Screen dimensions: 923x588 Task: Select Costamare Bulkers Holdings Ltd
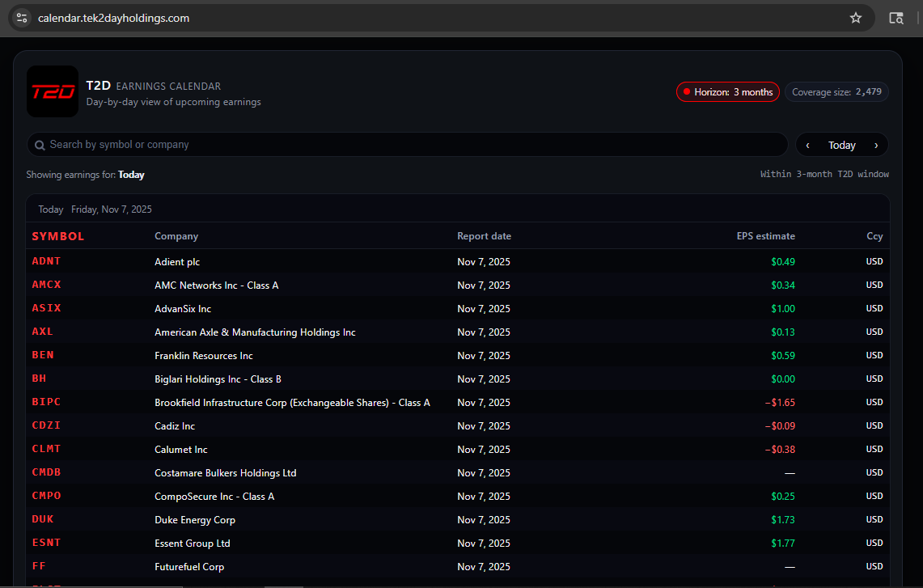click(226, 473)
